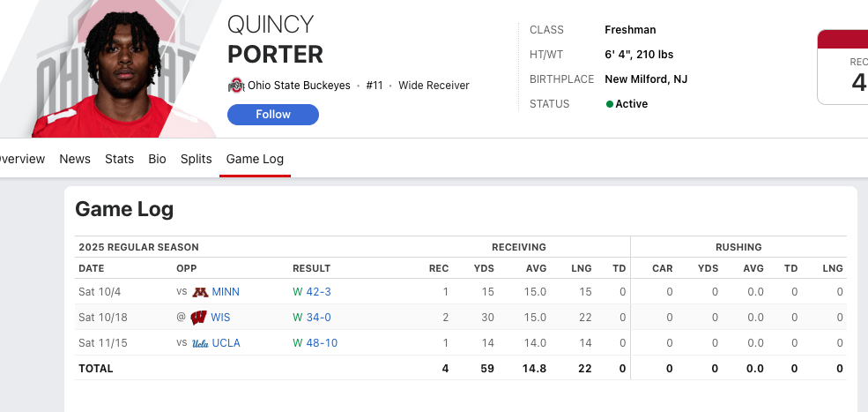The width and height of the screenshot is (868, 412).
Task: Go to the Splits tab
Action: point(196,159)
